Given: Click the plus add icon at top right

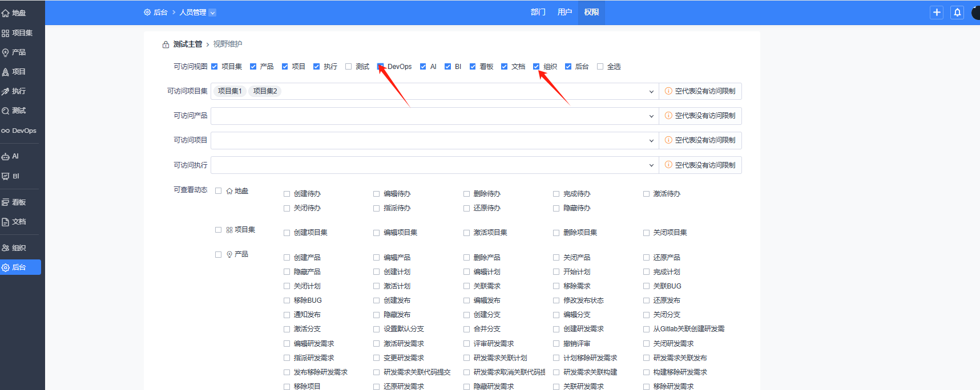Looking at the screenshot, I should (x=937, y=13).
